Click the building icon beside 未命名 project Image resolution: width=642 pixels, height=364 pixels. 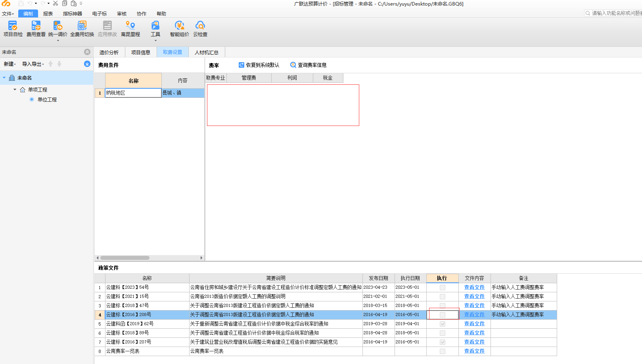tap(12, 78)
